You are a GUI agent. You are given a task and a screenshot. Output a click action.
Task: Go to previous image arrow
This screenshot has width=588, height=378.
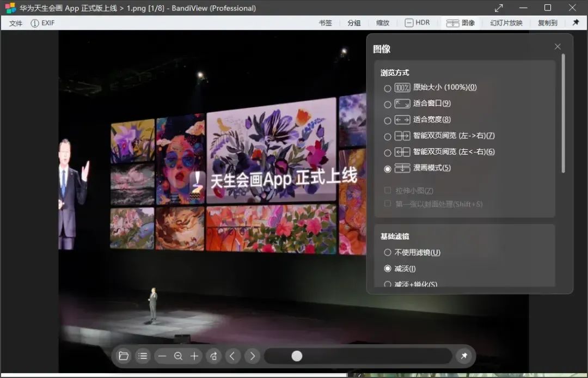232,356
